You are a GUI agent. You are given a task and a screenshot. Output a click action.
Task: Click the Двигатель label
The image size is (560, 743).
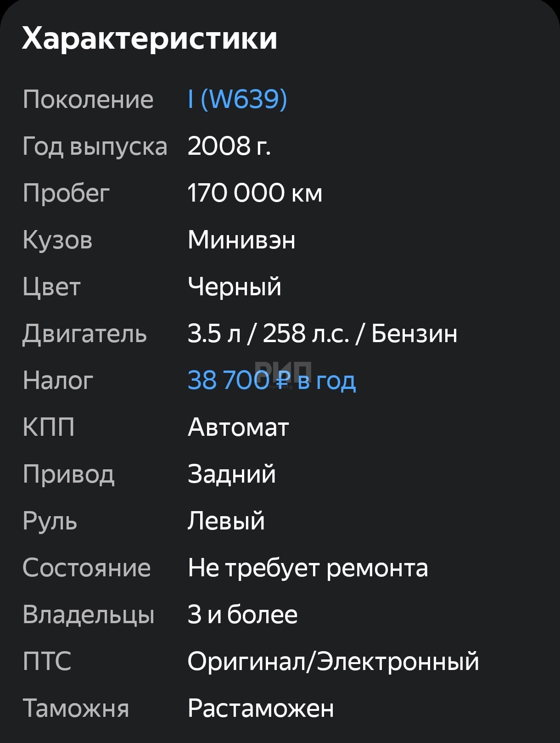tap(84, 333)
